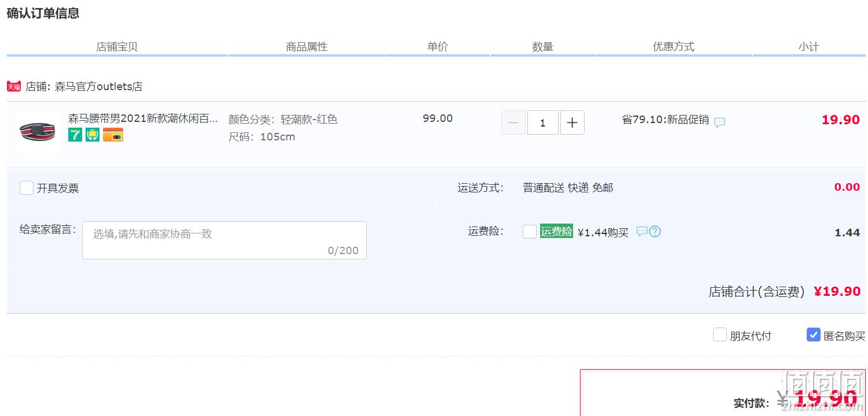
Task: Uncheck the 匿名购买 checkbox
Action: (x=814, y=335)
